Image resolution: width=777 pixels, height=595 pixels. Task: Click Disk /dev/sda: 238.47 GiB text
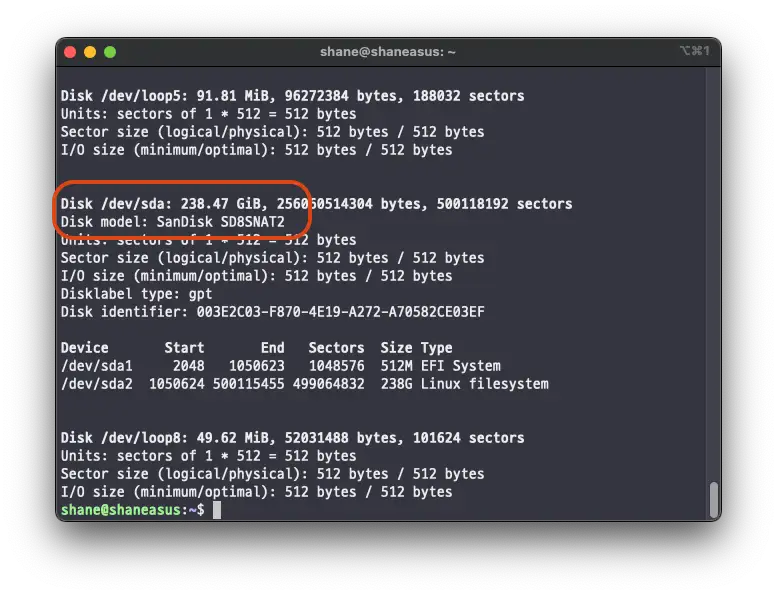(164, 204)
